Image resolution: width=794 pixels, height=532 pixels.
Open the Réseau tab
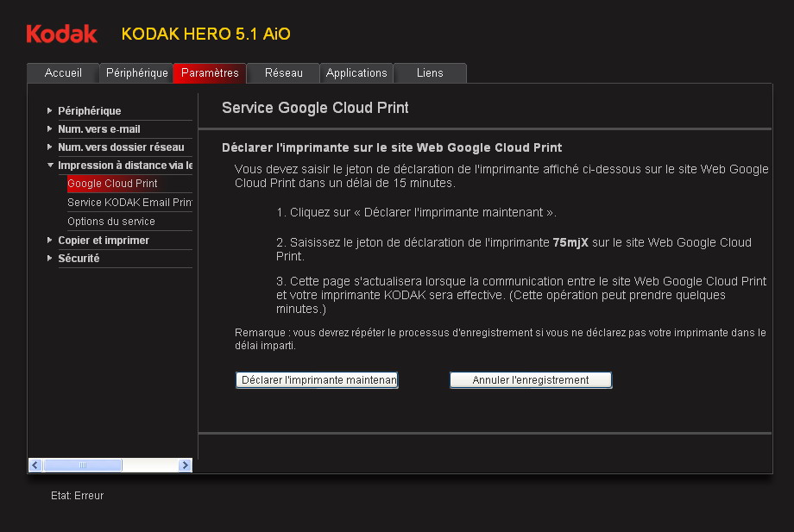click(x=283, y=73)
